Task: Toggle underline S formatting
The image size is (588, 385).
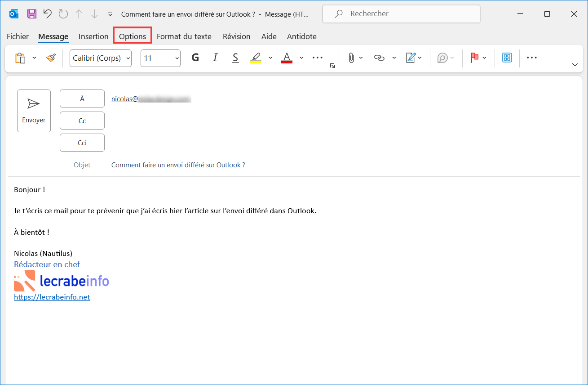Action: 235,58
